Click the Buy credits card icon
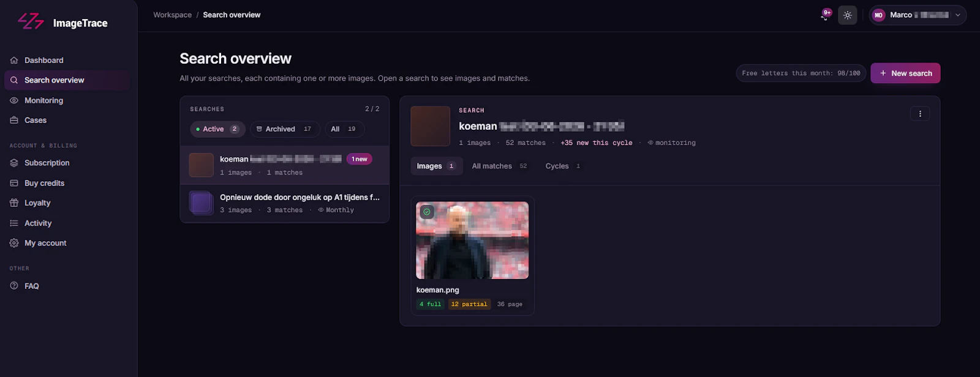Image resolution: width=980 pixels, height=377 pixels. (x=14, y=183)
